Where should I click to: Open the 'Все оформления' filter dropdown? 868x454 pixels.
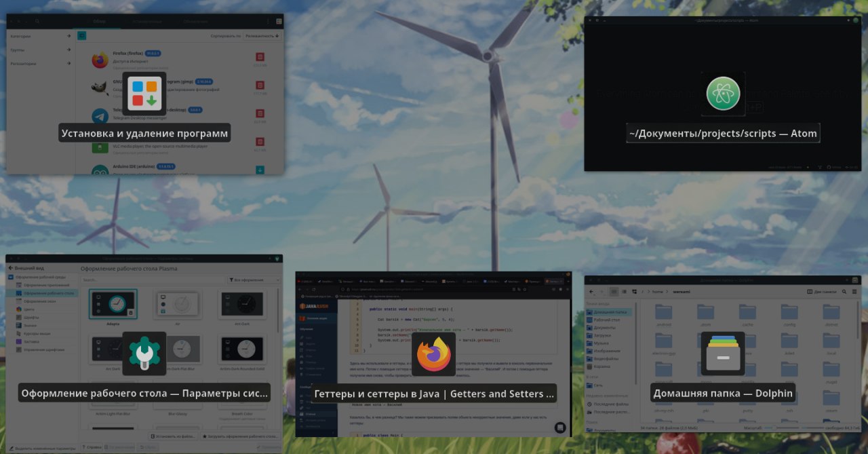click(x=254, y=280)
